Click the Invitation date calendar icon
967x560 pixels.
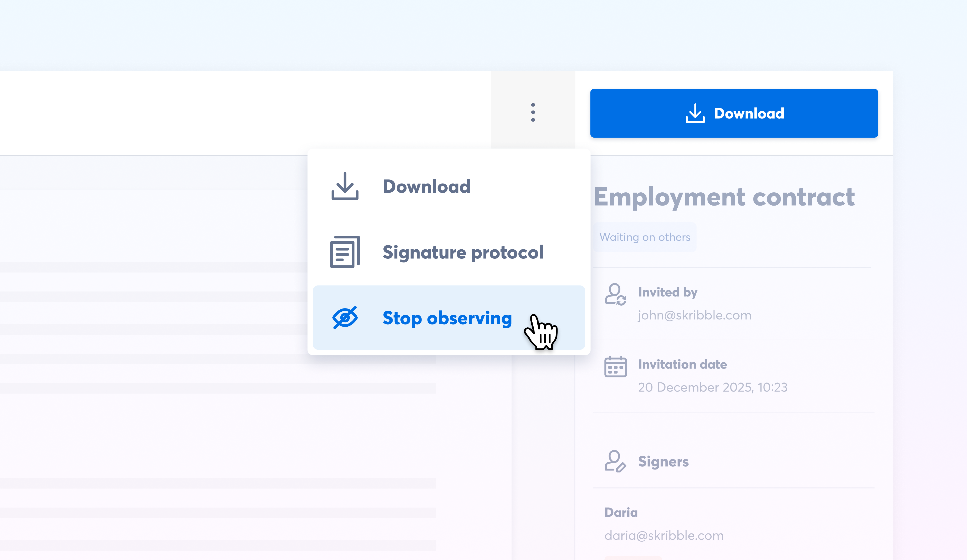[615, 367]
